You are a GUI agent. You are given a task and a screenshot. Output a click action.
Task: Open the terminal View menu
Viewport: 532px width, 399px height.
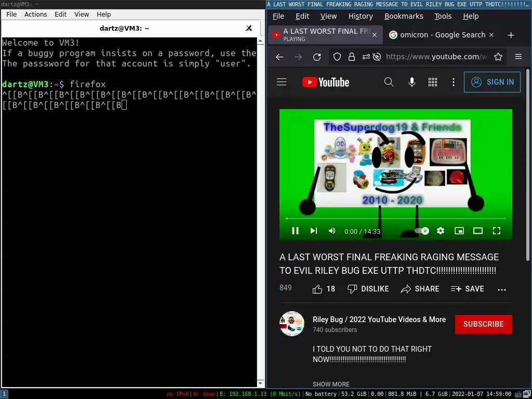coord(82,15)
